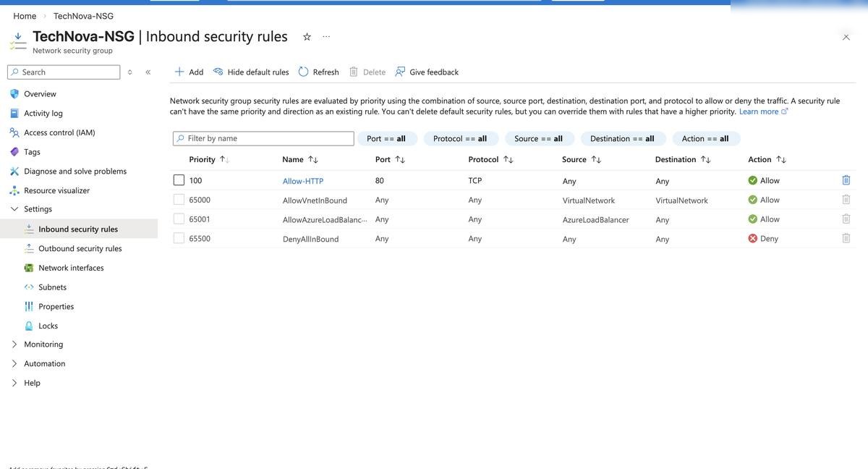Check the box for rule priority 65500

179,238
